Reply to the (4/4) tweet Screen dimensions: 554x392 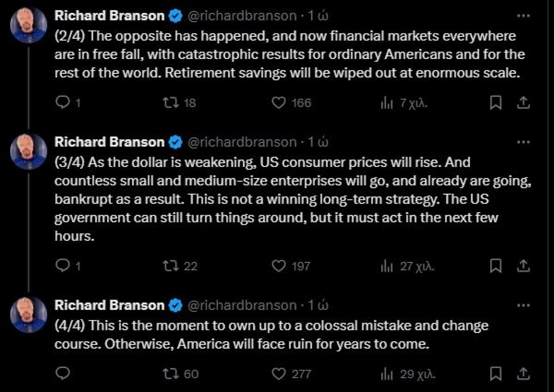[63, 373]
